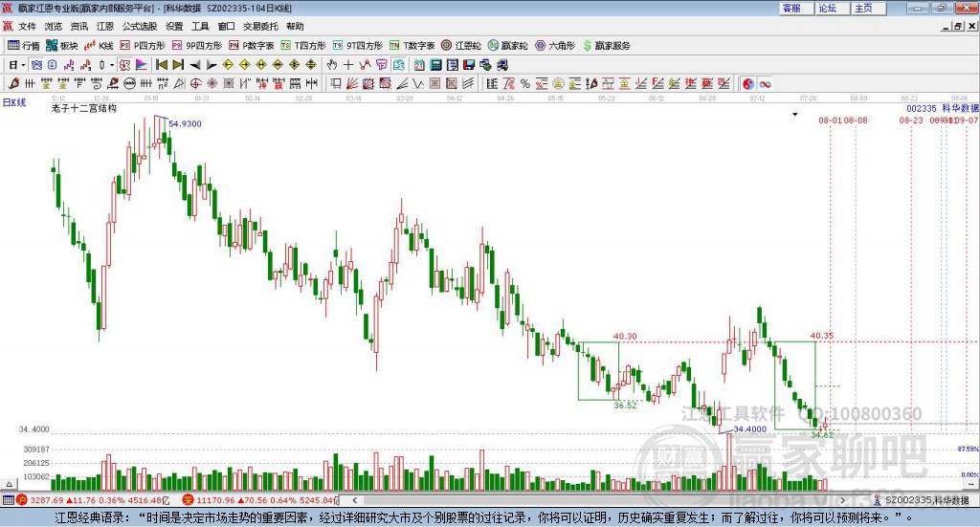Open the calendar icon showing 21
980x527 pixels.
click(x=419, y=65)
